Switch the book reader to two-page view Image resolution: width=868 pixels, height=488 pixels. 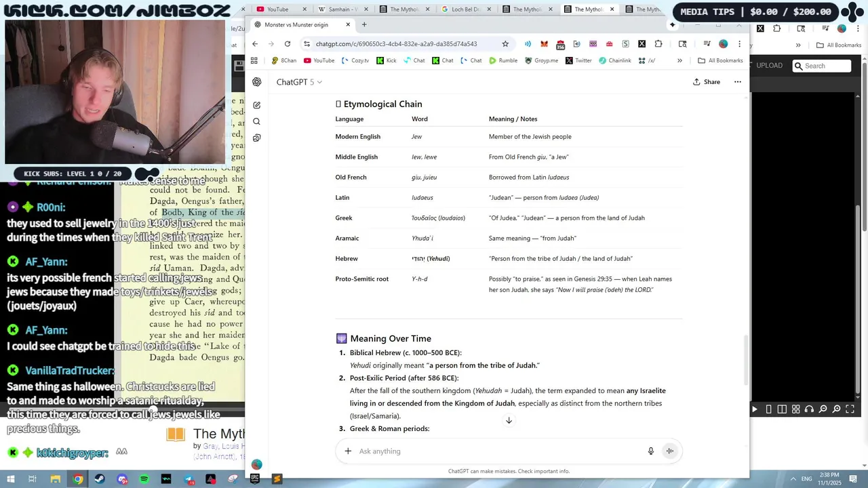[782, 409]
